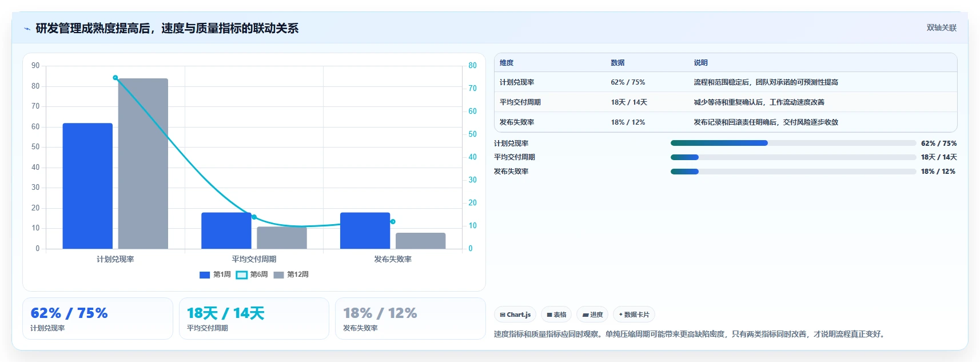
Task: Click the 说明 table column header
Action: tap(701, 63)
